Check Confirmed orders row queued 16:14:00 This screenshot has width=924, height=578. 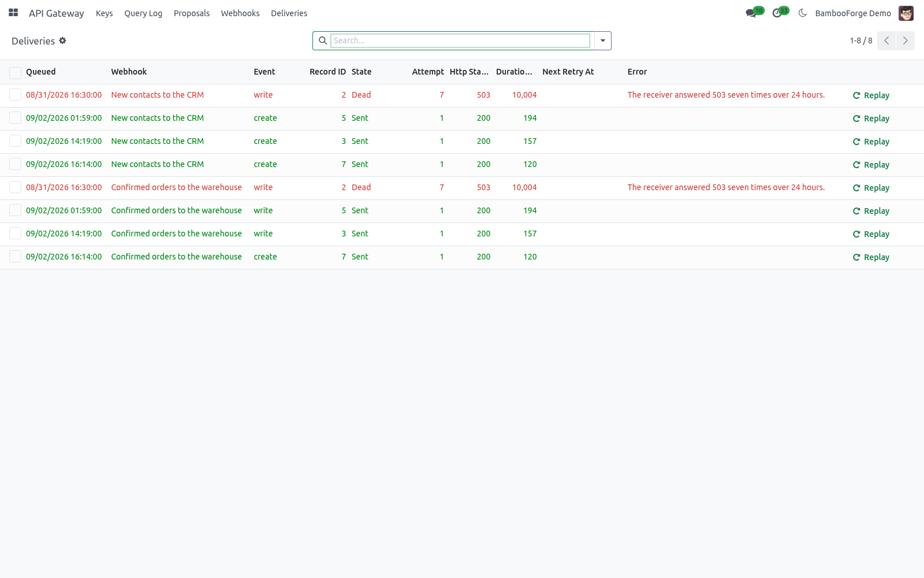pos(15,257)
